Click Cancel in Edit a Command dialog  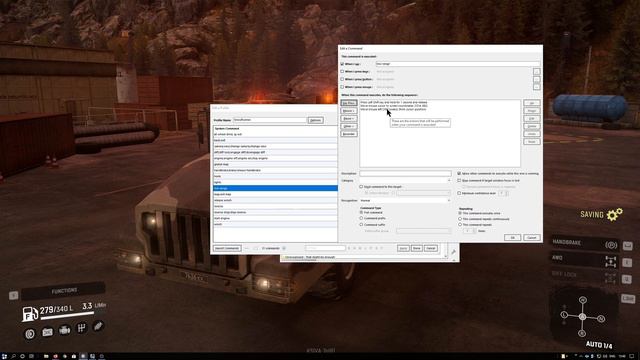click(531, 238)
